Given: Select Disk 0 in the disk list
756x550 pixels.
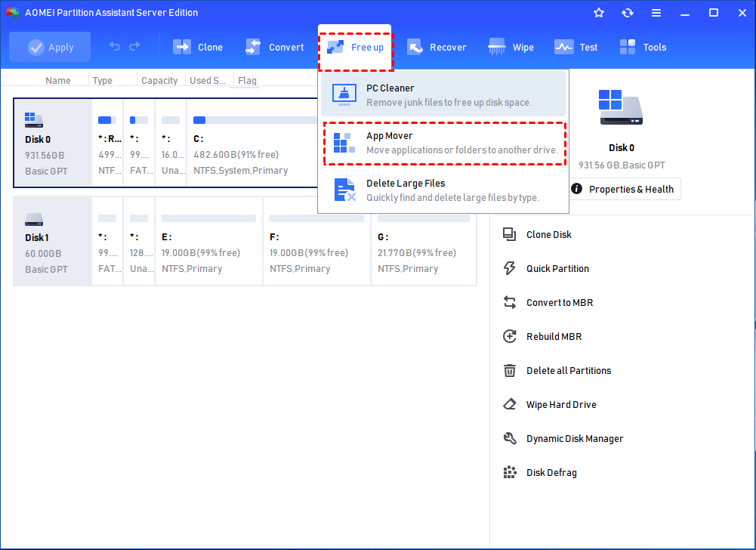Looking at the screenshot, I should coord(53,143).
